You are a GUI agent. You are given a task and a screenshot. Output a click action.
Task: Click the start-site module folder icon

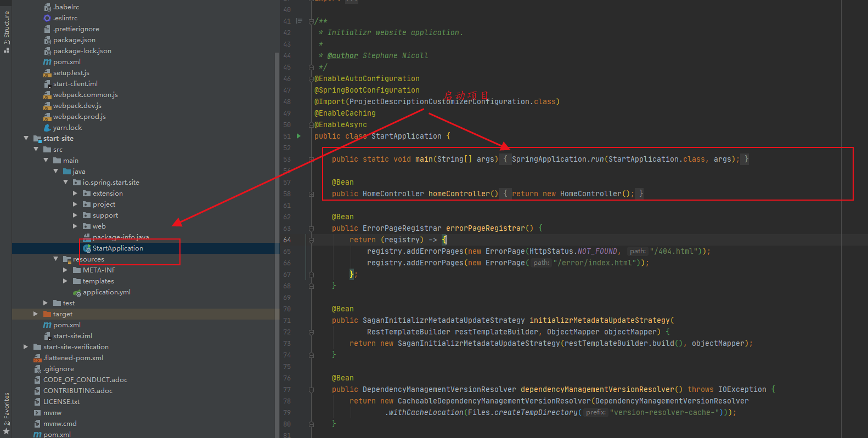pyautogui.click(x=37, y=139)
